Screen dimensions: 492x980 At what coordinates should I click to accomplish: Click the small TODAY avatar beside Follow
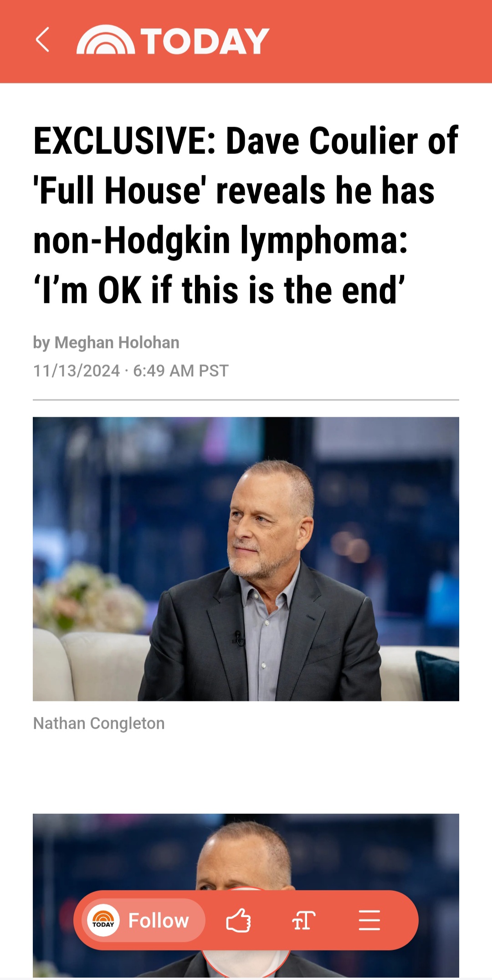tap(103, 920)
